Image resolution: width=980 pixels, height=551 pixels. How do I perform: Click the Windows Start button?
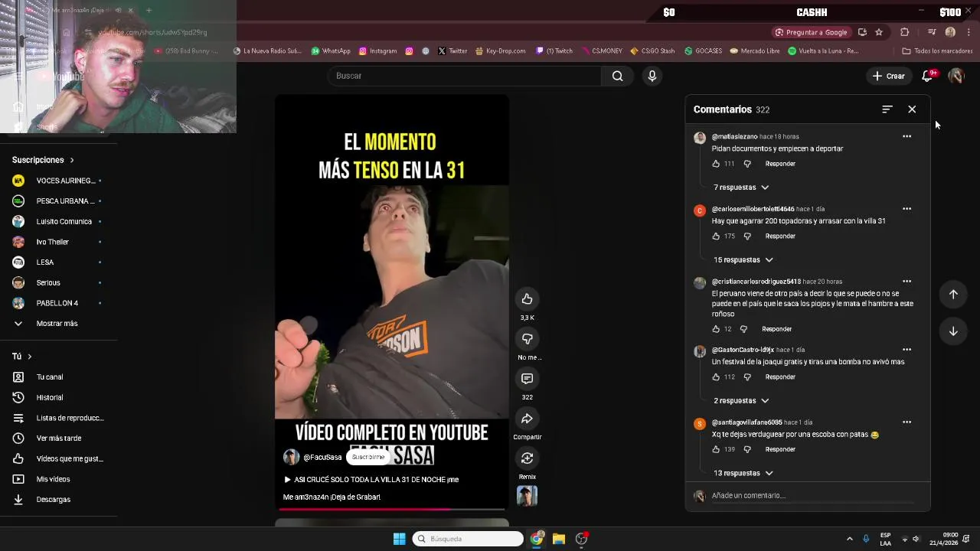pos(399,539)
